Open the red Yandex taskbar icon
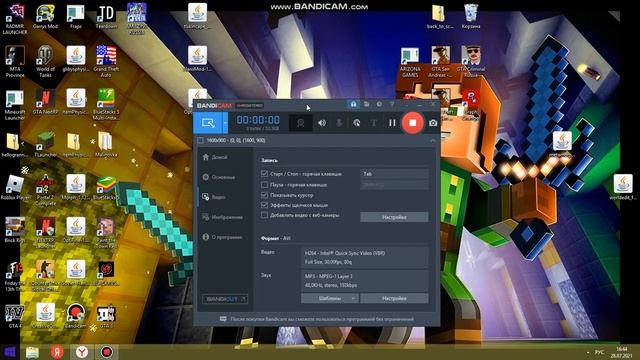The width and height of the screenshot is (640, 360). coord(57,352)
